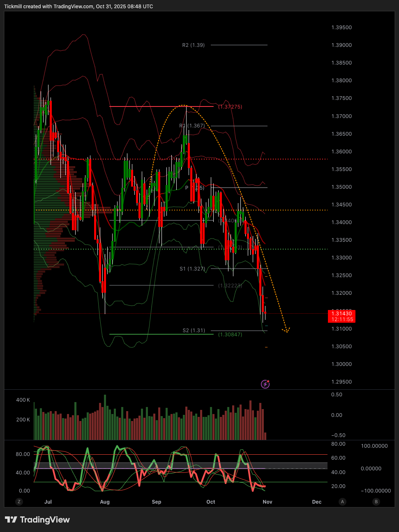Click the red 1.37275 resistance level label

tap(230, 107)
